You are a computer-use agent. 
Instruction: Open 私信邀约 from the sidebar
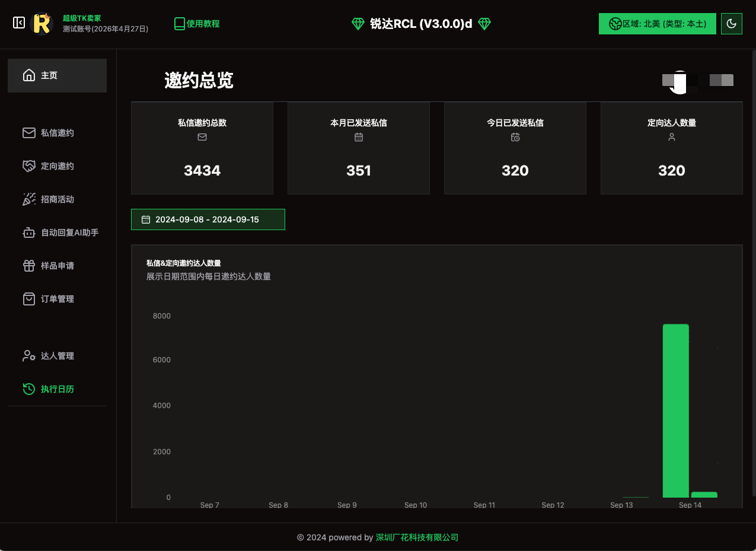point(57,133)
